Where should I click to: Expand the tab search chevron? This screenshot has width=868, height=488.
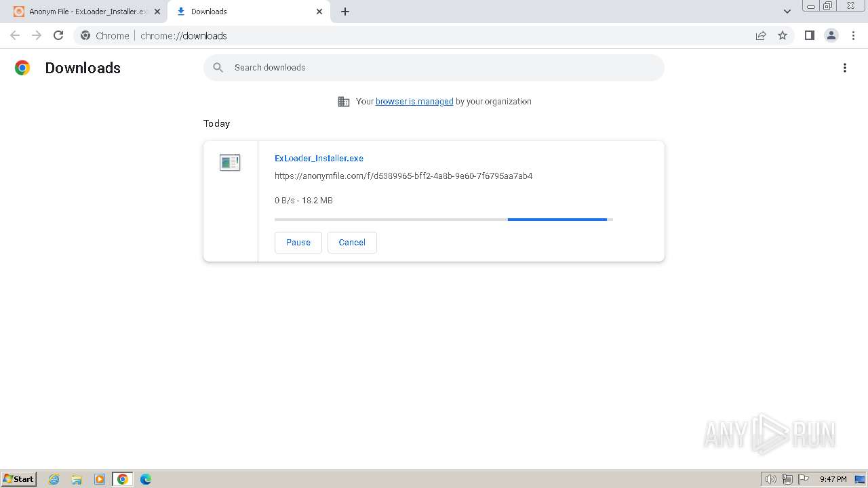(x=787, y=12)
